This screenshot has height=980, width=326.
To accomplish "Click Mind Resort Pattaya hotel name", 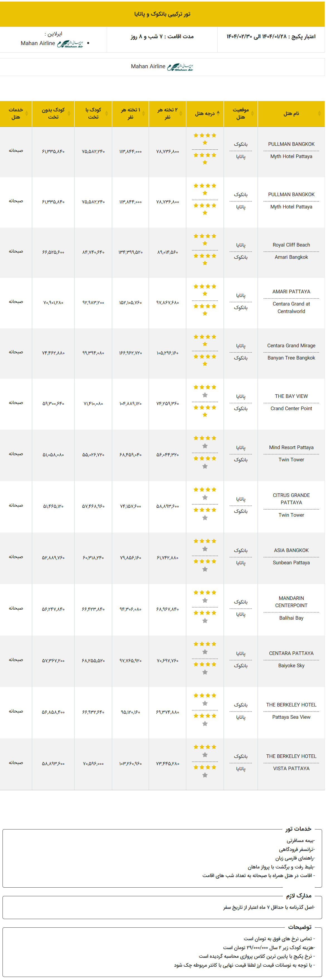I will pyautogui.click(x=291, y=448).
